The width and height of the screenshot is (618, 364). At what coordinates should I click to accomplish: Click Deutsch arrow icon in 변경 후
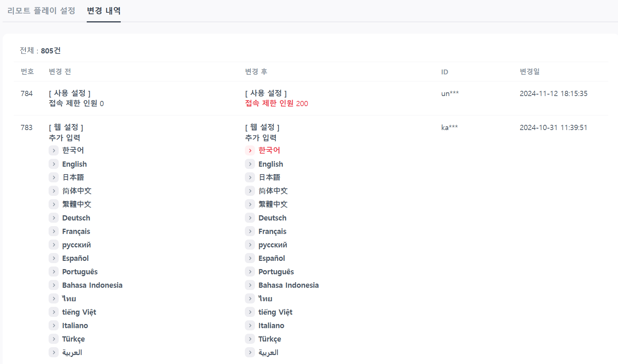pyautogui.click(x=250, y=218)
